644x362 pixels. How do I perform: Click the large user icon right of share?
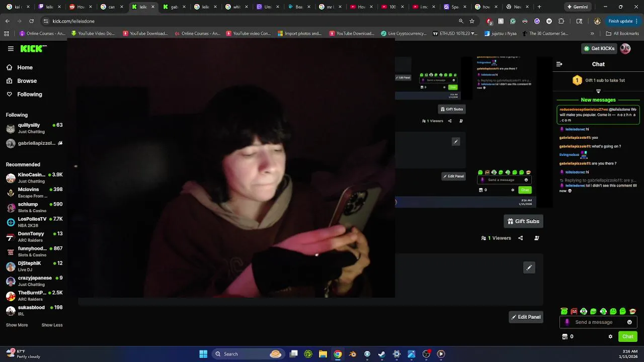tap(537, 238)
